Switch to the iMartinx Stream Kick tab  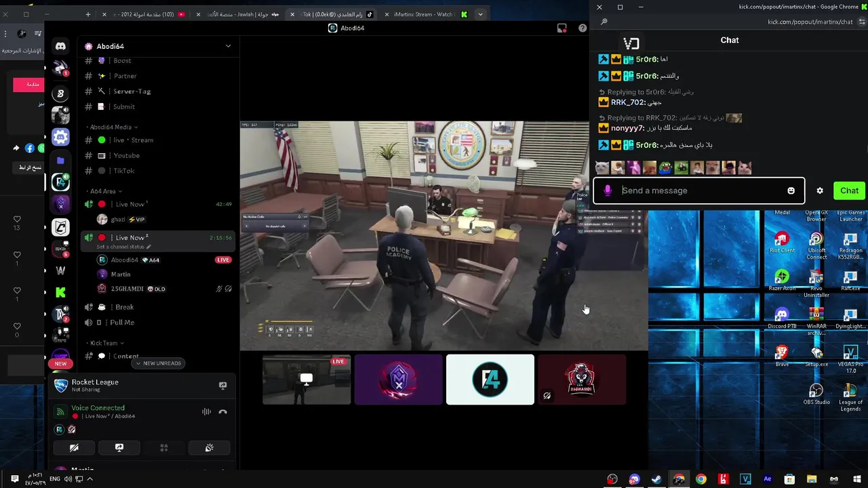pyautogui.click(x=427, y=14)
